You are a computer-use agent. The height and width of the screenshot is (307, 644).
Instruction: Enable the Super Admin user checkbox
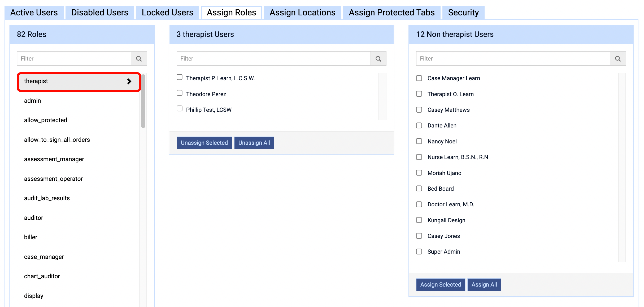[x=419, y=251]
